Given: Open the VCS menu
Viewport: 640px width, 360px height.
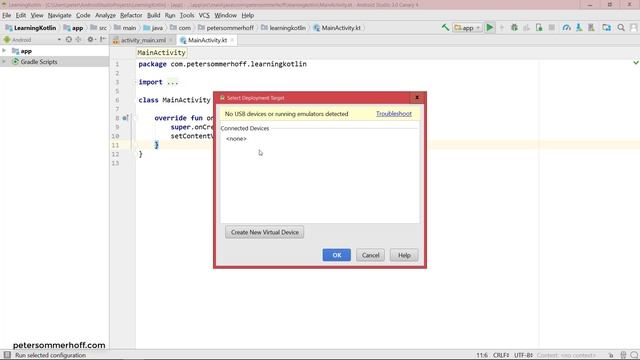Looking at the screenshot, I should pos(204,15).
